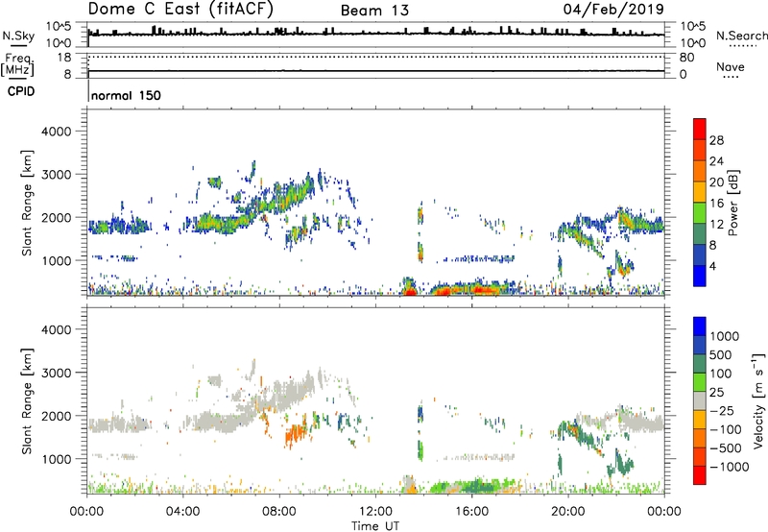This screenshot has width=768, height=532.
Task: Click the '4' tick on the power colorbar
Action: click(712, 266)
